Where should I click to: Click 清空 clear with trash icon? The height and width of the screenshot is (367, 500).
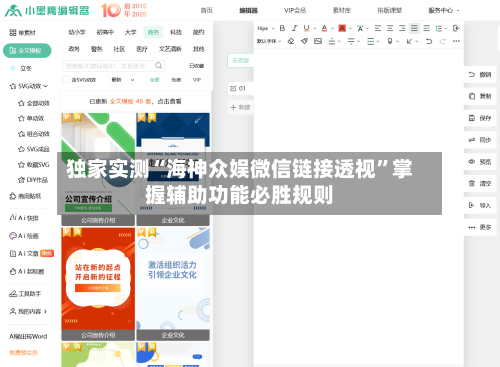click(x=480, y=183)
